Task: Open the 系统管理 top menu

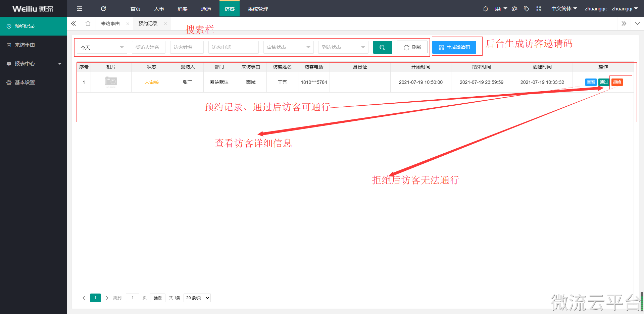Action: pos(258,9)
